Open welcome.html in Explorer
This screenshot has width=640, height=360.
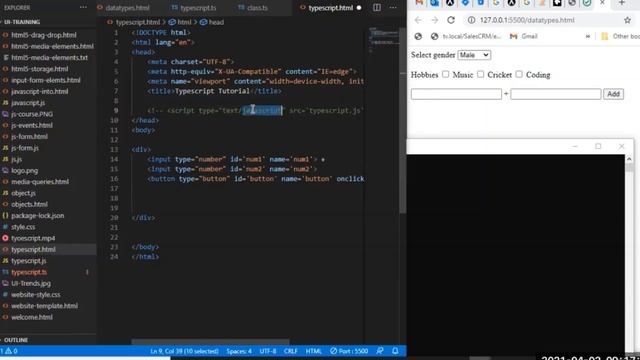click(x=32, y=317)
